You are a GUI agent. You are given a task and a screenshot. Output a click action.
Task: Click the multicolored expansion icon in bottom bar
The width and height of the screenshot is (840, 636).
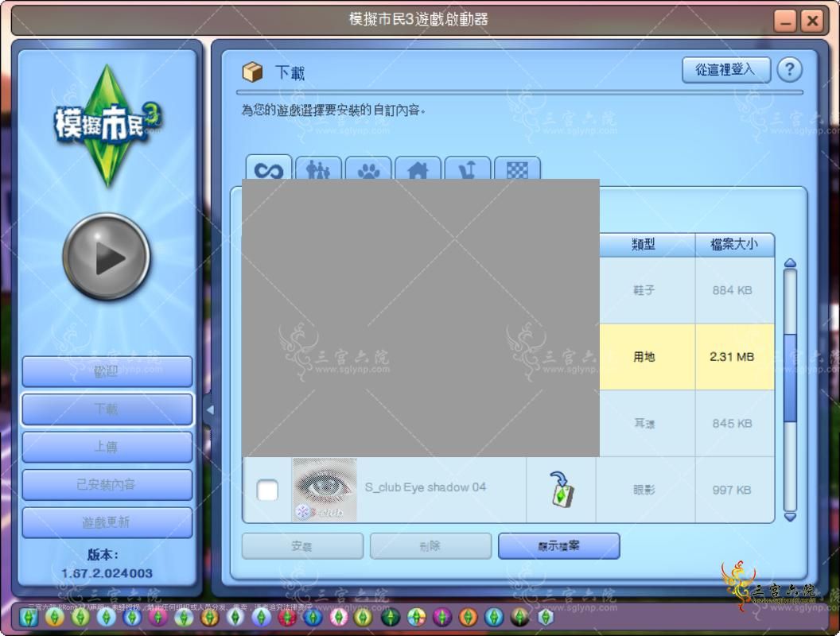point(416,618)
